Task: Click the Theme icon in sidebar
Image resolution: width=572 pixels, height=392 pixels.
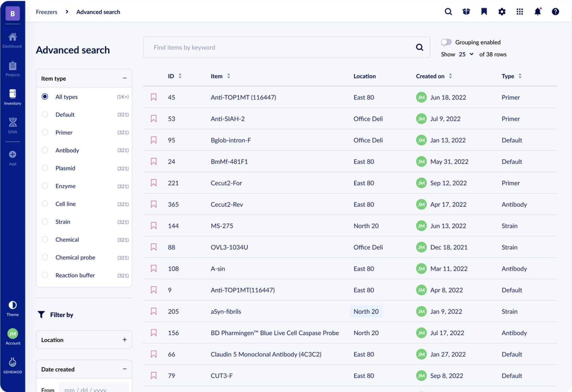Action: 13,308
